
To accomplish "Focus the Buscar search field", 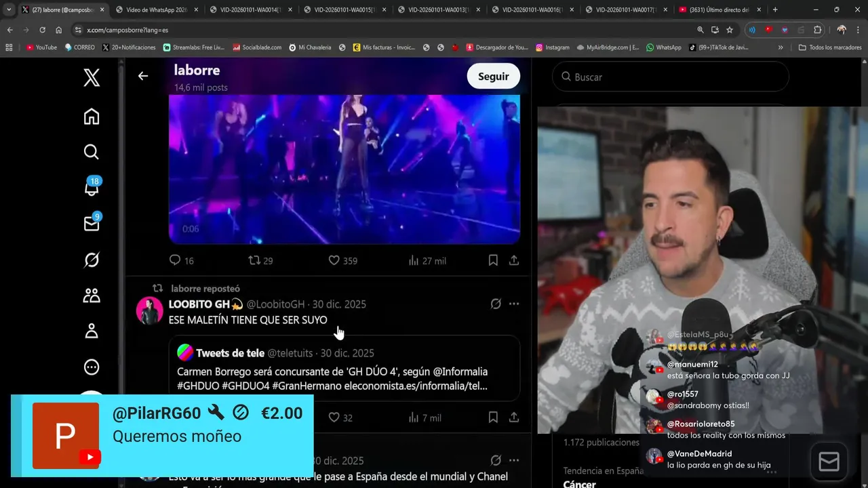I will [671, 77].
